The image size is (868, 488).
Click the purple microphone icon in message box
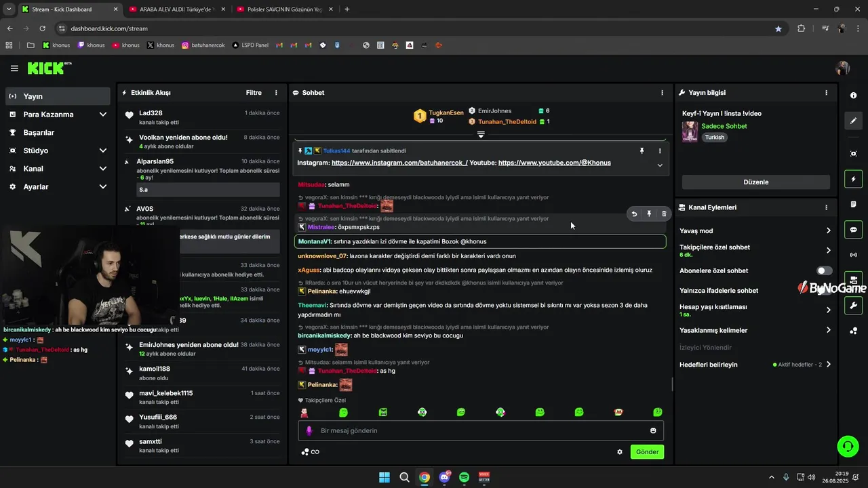[x=309, y=430]
